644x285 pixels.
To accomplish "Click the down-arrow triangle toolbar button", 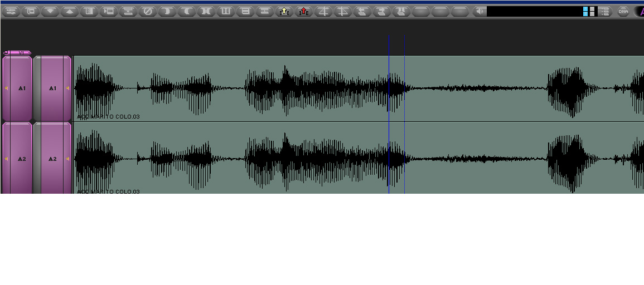I will [50, 11].
